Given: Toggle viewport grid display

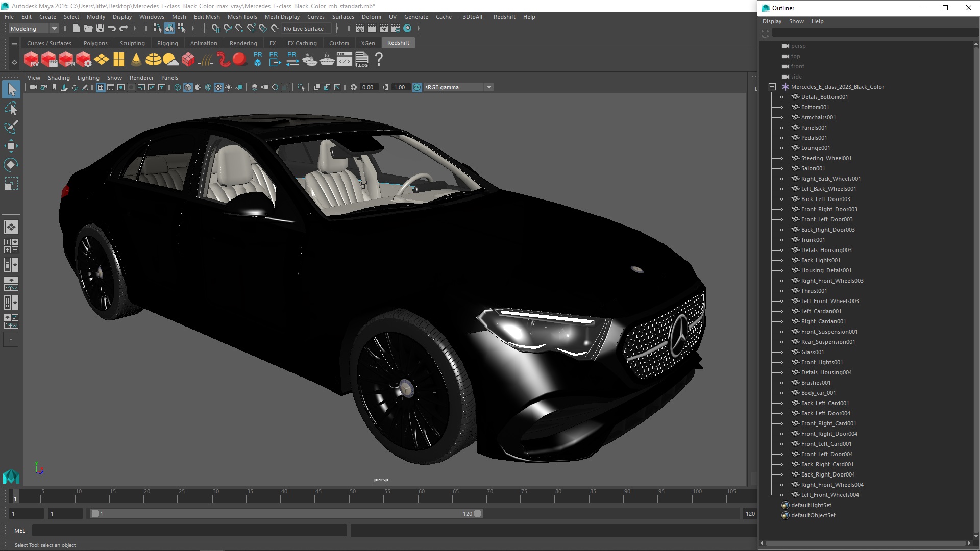Looking at the screenshot, I should coord(101,87).
